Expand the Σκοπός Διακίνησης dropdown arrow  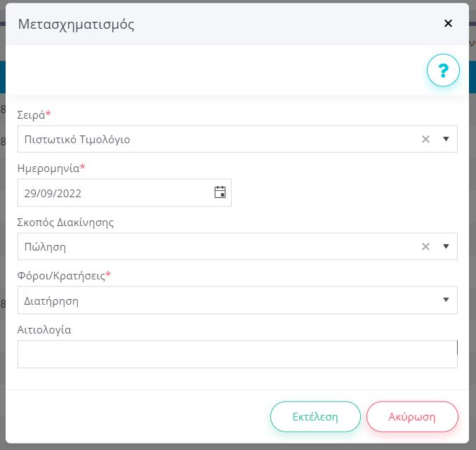(446, 246)
